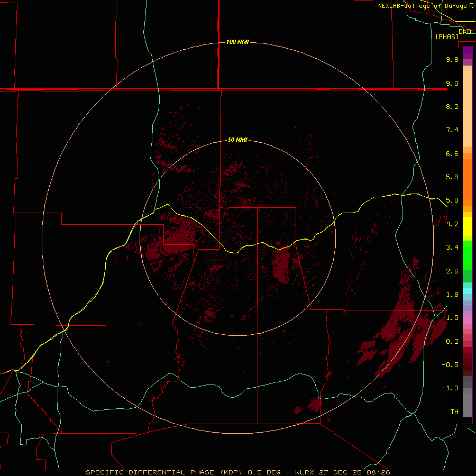Click the -0.5 scale value

coord(450,365)
